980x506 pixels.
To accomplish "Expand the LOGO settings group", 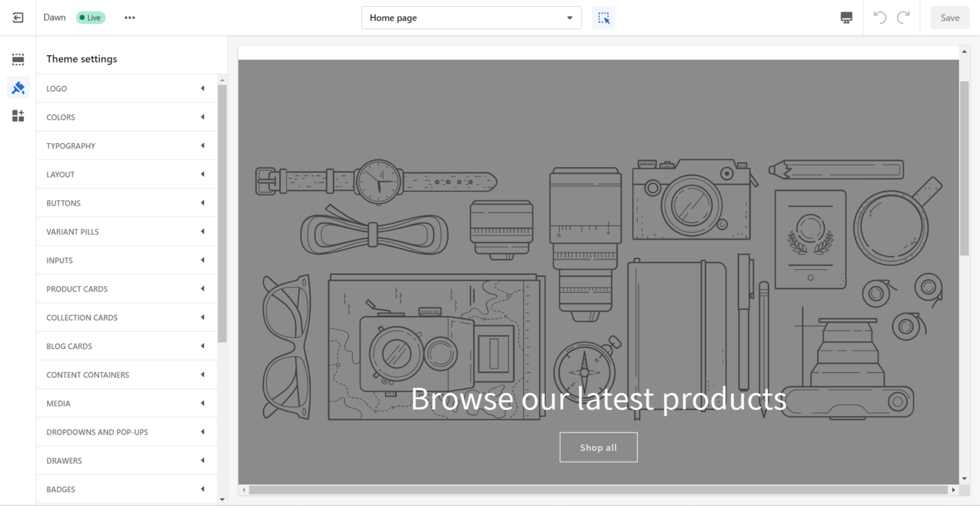I will (x=126, y=88).
